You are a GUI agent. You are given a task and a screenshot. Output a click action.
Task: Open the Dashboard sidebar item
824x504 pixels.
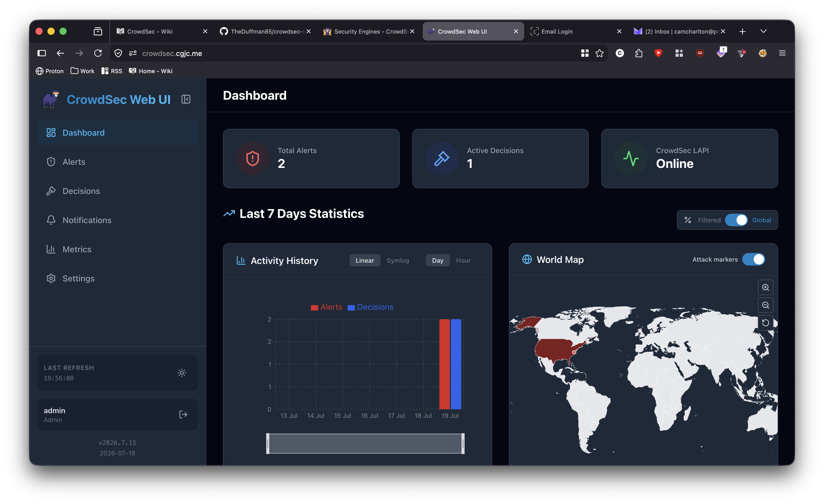click(117, 133)
